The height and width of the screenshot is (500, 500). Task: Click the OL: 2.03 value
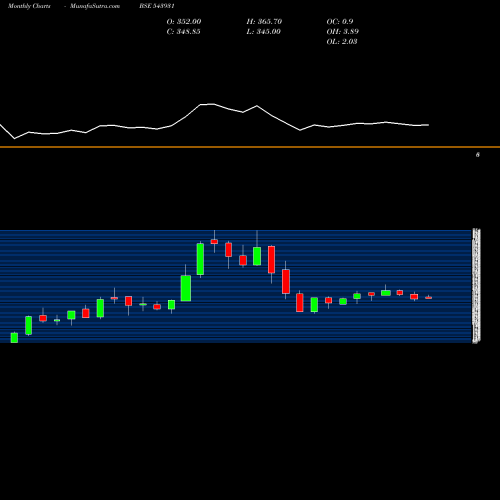342,42
